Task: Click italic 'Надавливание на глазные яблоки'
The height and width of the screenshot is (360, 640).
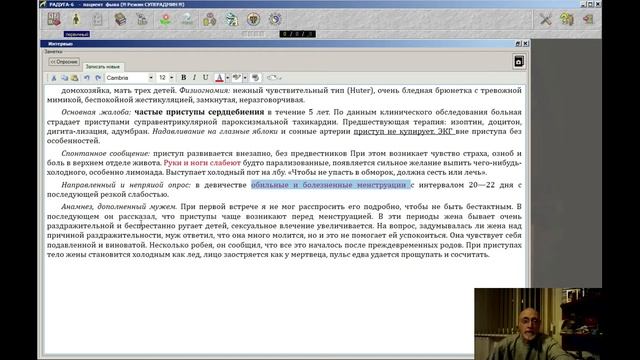Action: [x=215, y=131]
